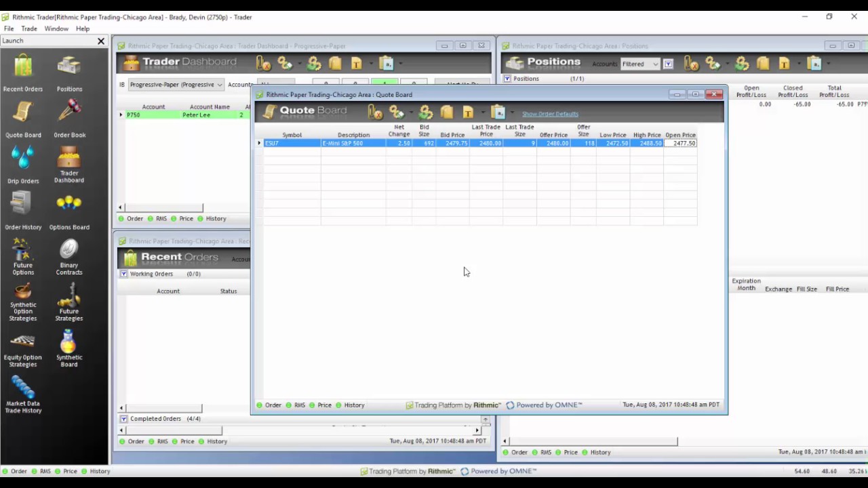
Task: Open the Future Strategies launcher
Action: (69, 302)
